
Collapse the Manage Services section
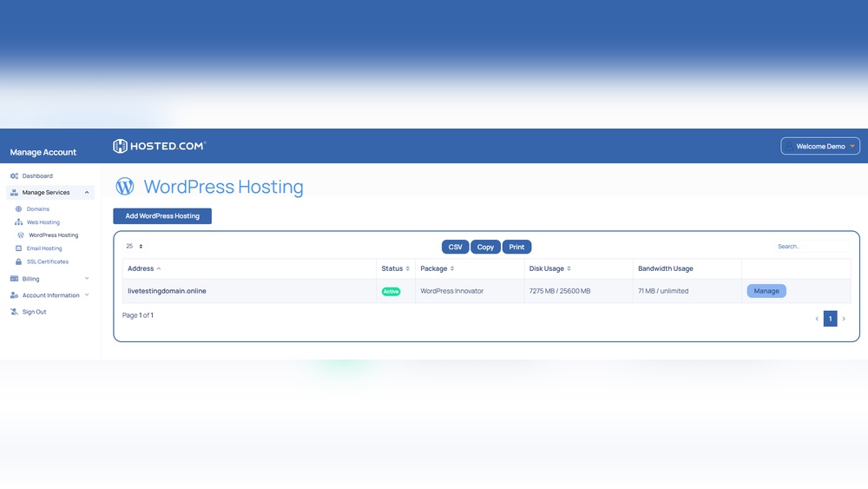click(x=50, y=192)
